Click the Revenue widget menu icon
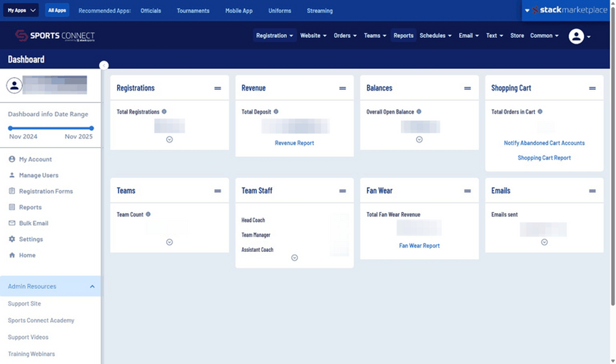616x364 pixels. point(343,89)
